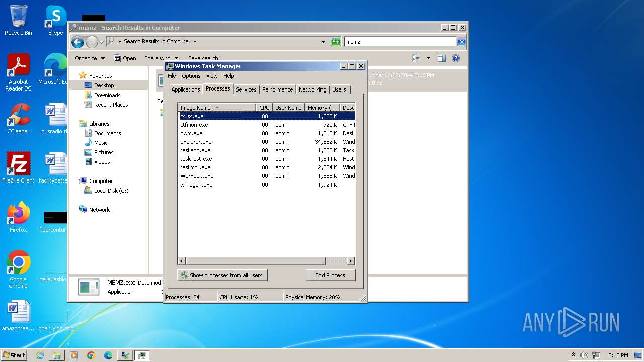
Task: Open the Options menu in Task Manager
Action: pos(191,76)
